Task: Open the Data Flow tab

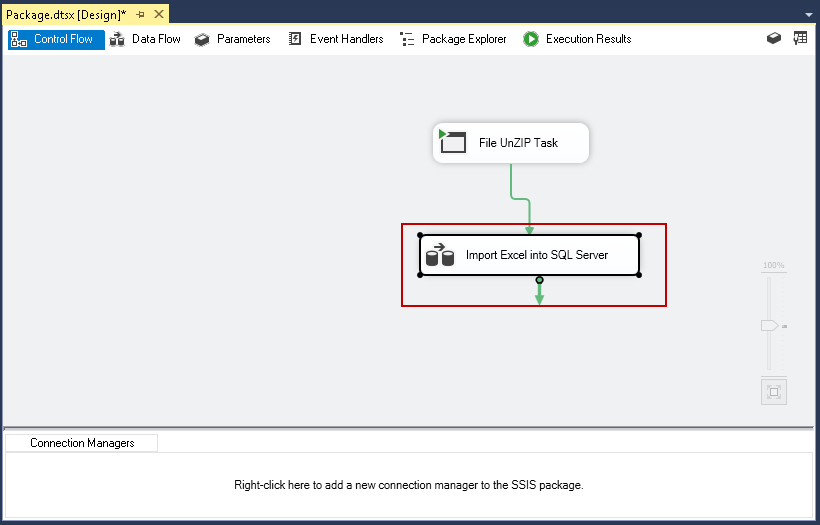Action: [145, 39]
